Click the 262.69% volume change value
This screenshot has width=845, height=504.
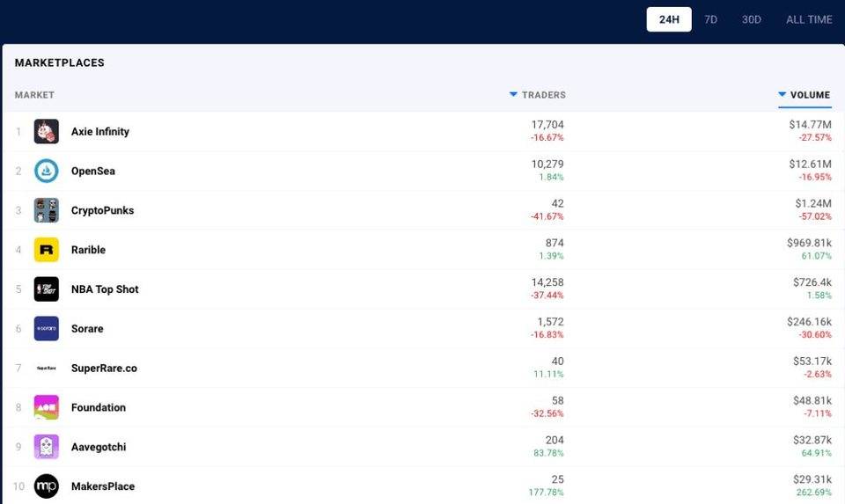point(813,493)
